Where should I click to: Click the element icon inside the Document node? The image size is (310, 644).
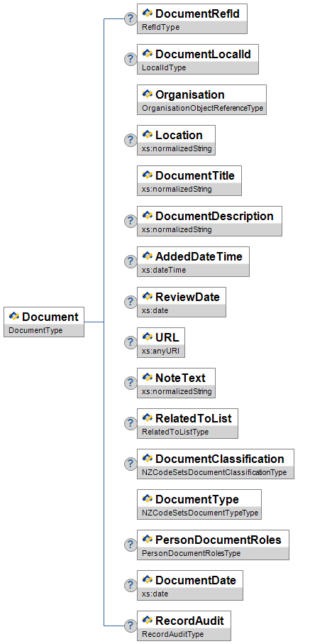pos(14,316)
